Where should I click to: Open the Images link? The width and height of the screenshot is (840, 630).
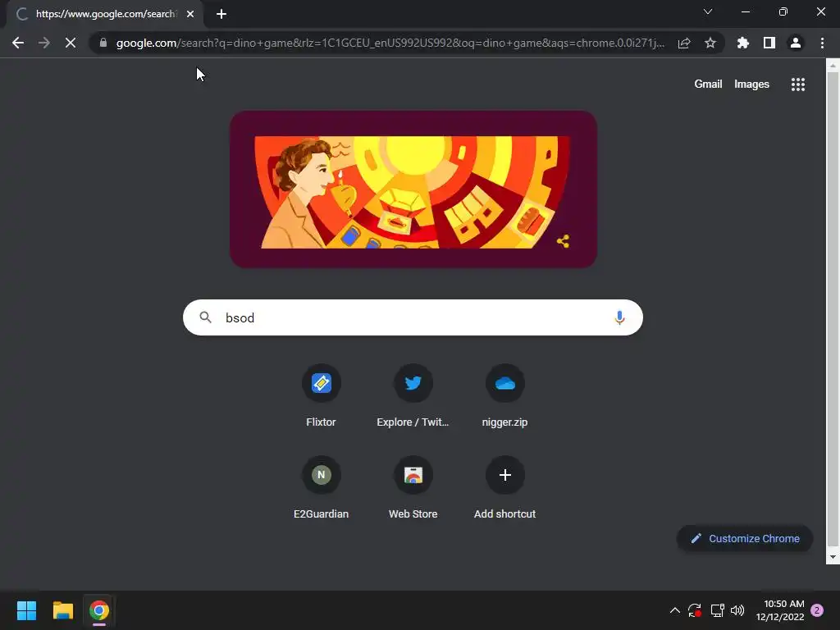pos(751,84)
